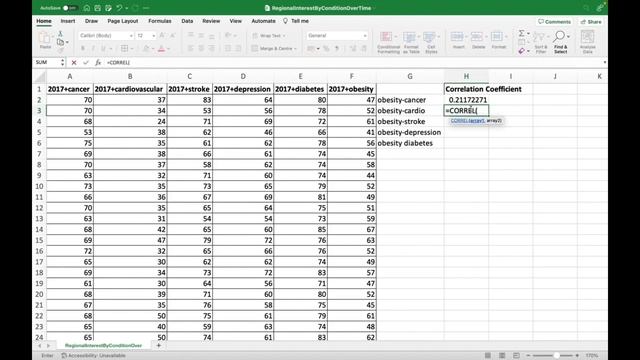The image size is (640, 360).
Task: Click the Save icon in the title bar
Action: pos(98,8)
